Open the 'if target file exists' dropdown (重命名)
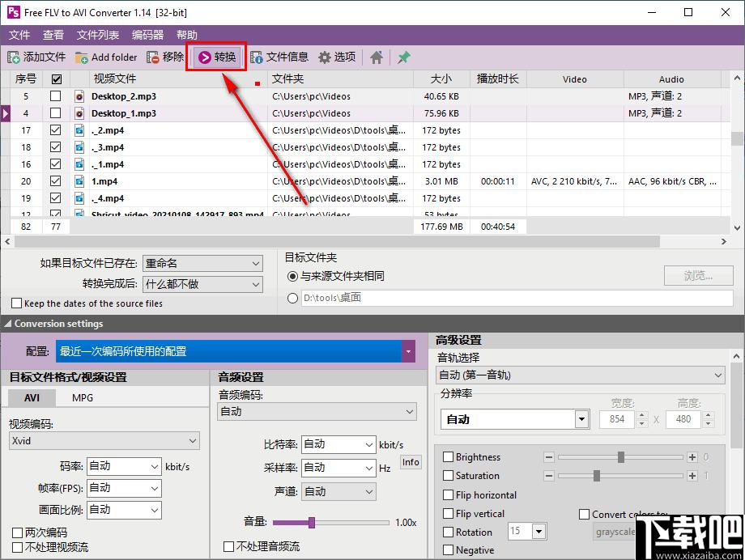Image resolution: width=745 pixels, height=560 pixels. (202, 263)
